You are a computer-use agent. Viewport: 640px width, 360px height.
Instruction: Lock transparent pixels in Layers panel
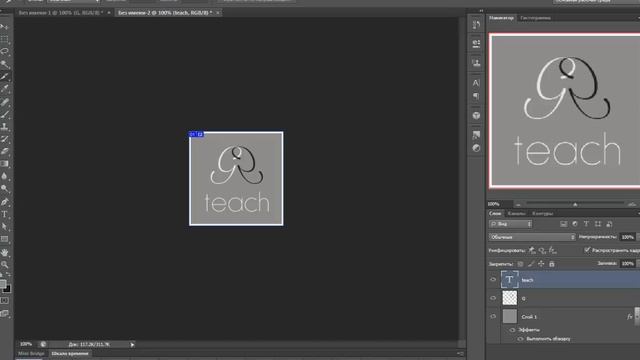[520, 264]
